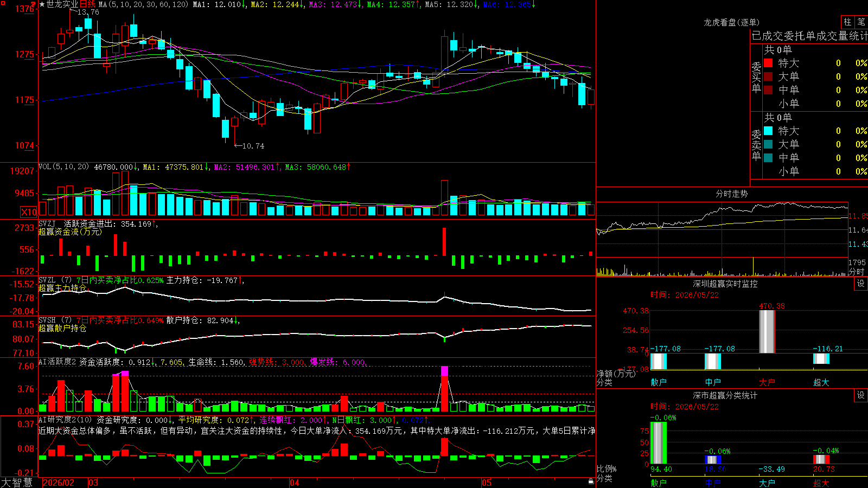Image resolution: width=868 pixels, height=488 pixels.
Task: Click the 1074 price axis label
Action: 25,145
